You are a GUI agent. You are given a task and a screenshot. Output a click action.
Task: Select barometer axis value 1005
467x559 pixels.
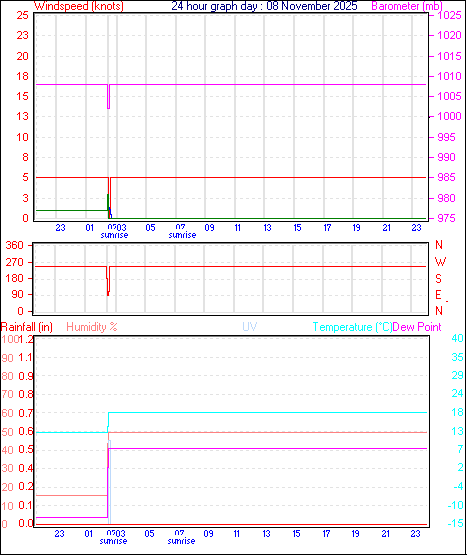click(x=449, y=96)
